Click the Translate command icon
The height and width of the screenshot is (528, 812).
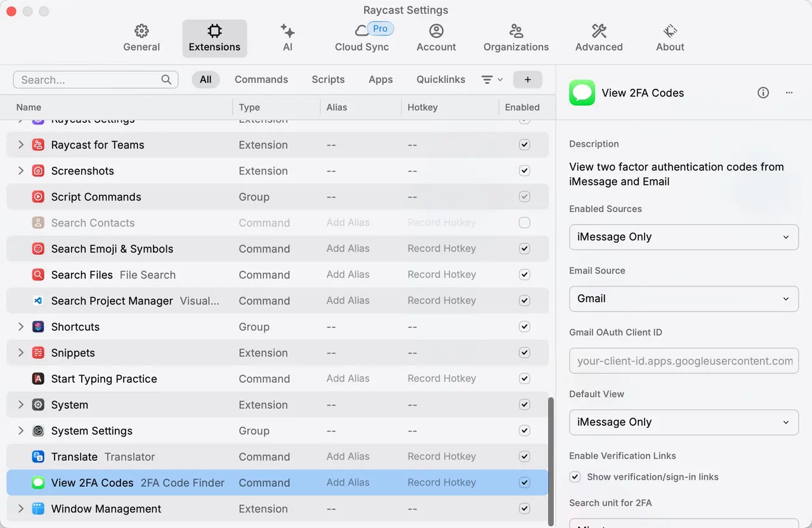(x=38, y=457)
